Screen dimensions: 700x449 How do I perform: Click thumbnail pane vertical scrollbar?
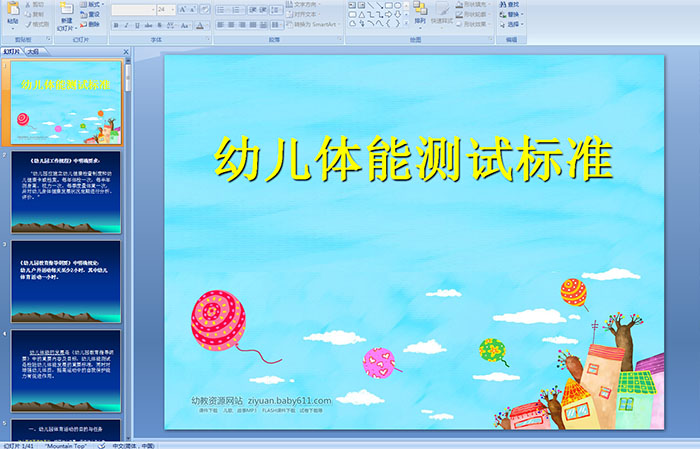[129, 249]
